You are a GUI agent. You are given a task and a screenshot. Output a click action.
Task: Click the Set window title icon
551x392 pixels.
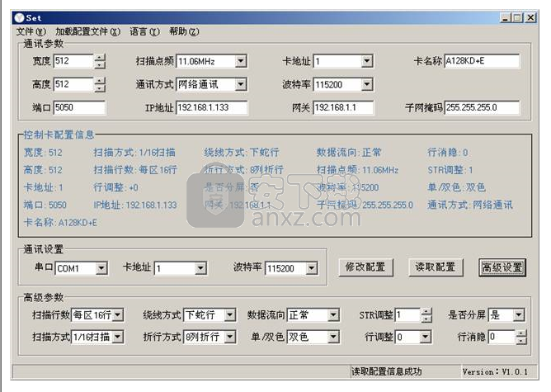tap(19, 17)
